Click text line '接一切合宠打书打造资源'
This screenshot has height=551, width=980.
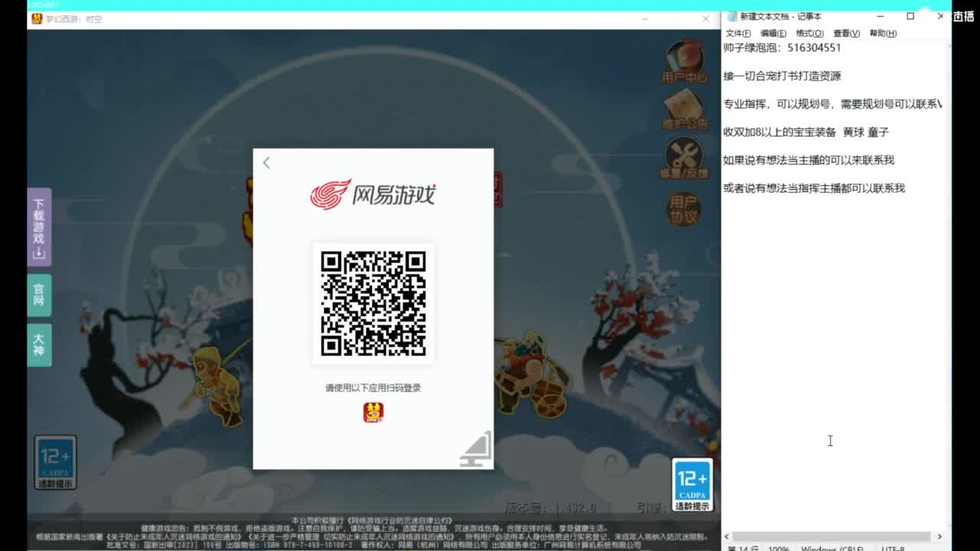[x=782, y=76]
